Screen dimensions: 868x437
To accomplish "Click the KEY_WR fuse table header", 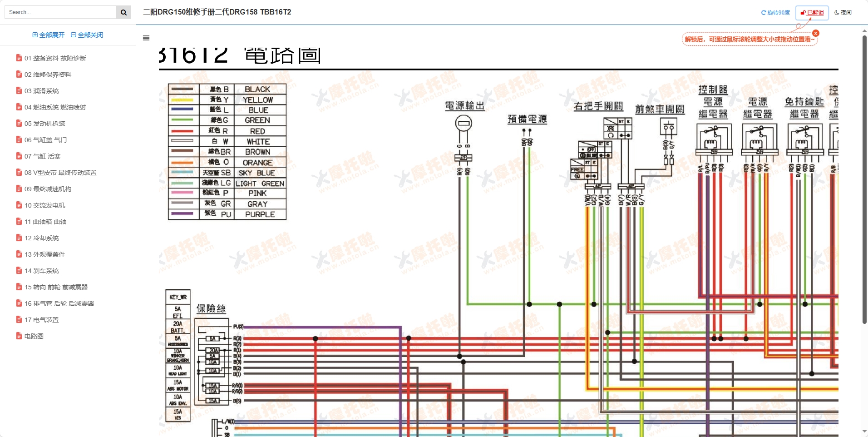I will click(x=178, y=297).
